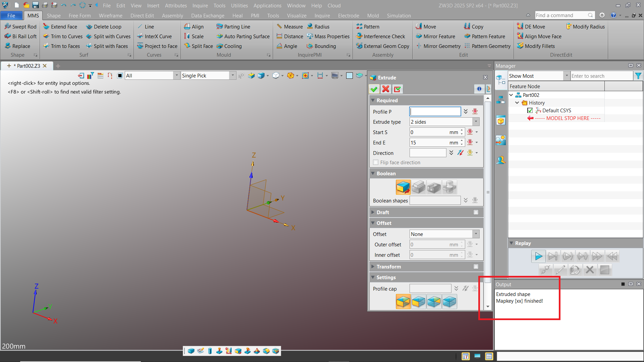Launch the Delete Loop command
Image resolution: width=644 pixels, height=362 pixels.
click(104, 26)
